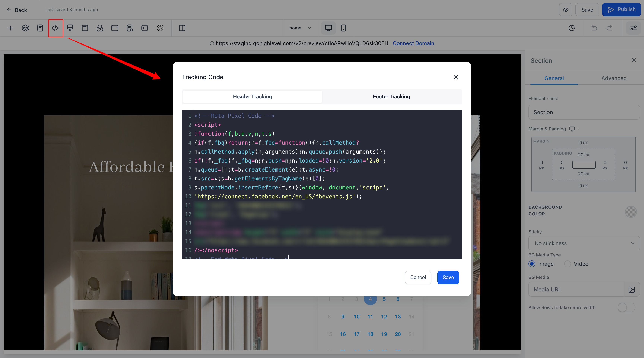Open BG Media image picker icon
The image size is (644, 358).
(x=632, y=289)
